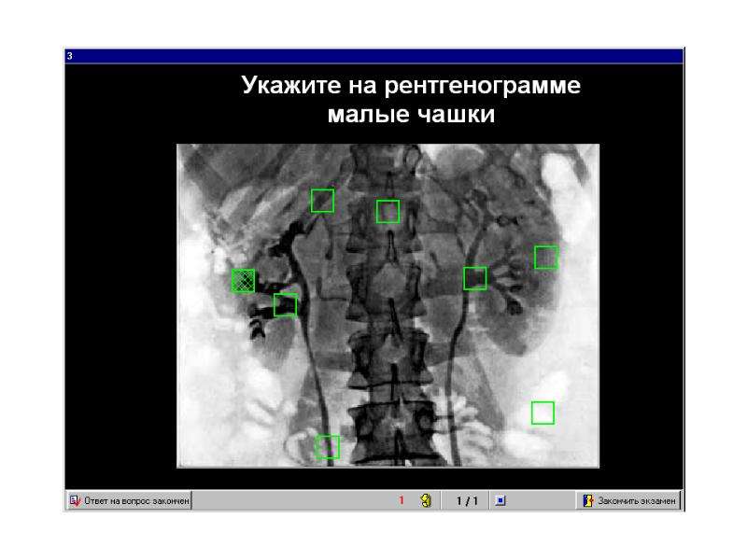Select the green marker on the left renal pelvis
Viewport: 747px width, 560px height.
point(475,278)
